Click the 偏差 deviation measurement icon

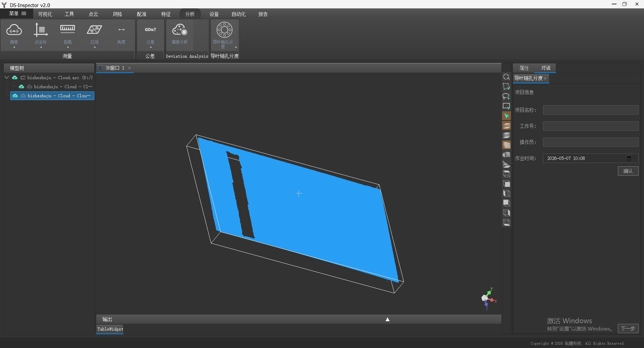pos(14,30)
